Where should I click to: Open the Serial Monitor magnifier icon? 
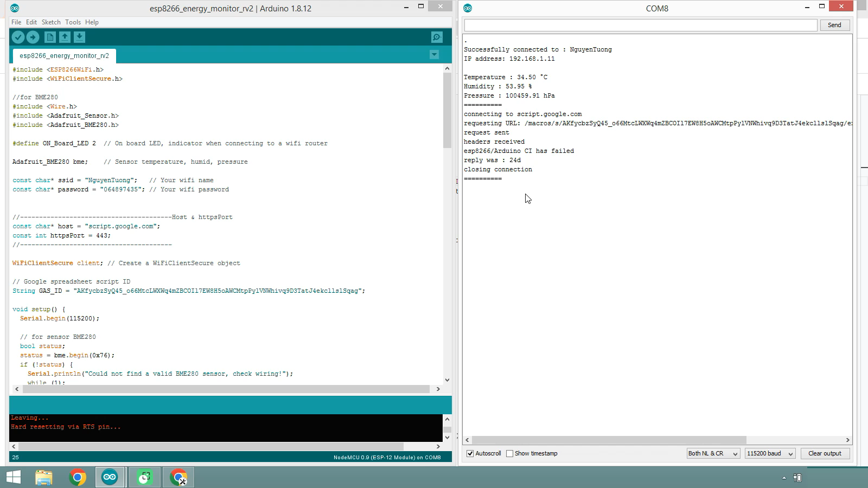(x=437, y=37)
